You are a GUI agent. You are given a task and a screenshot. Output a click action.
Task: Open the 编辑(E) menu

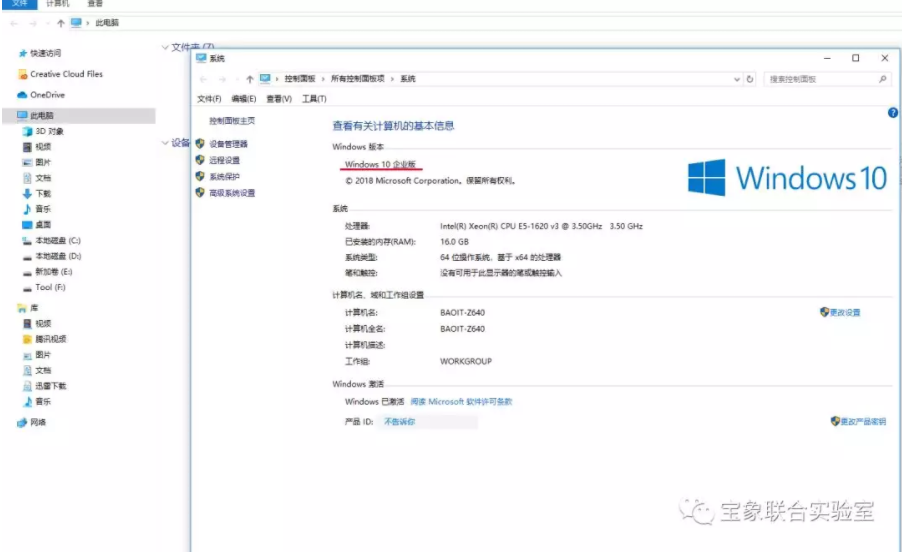click(244, 99)
